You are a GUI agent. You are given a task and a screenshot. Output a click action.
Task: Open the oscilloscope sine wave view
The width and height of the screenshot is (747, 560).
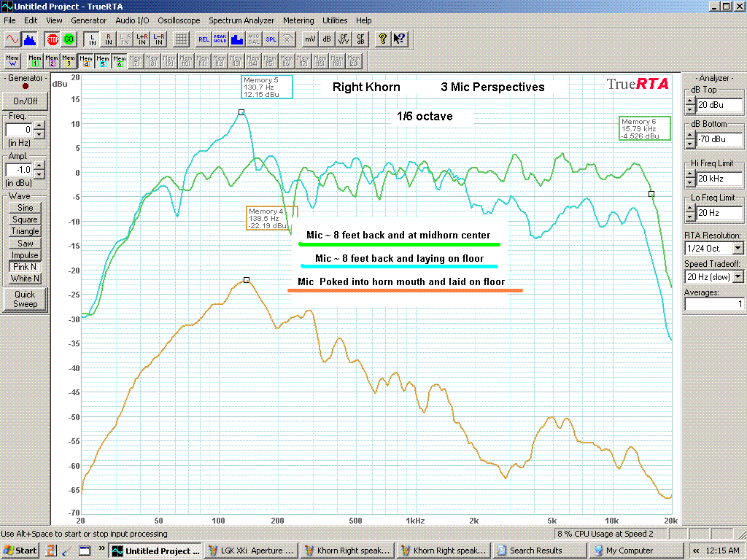(12, 39)
